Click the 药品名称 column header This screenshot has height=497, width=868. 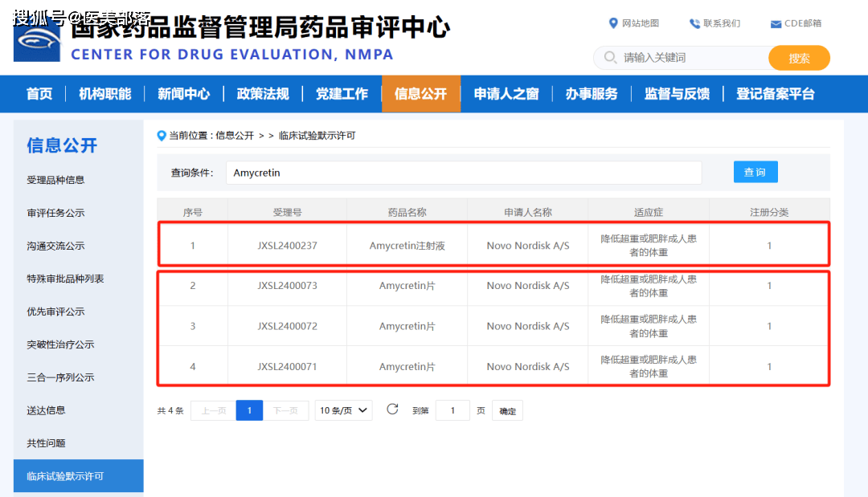click(407, 212)
